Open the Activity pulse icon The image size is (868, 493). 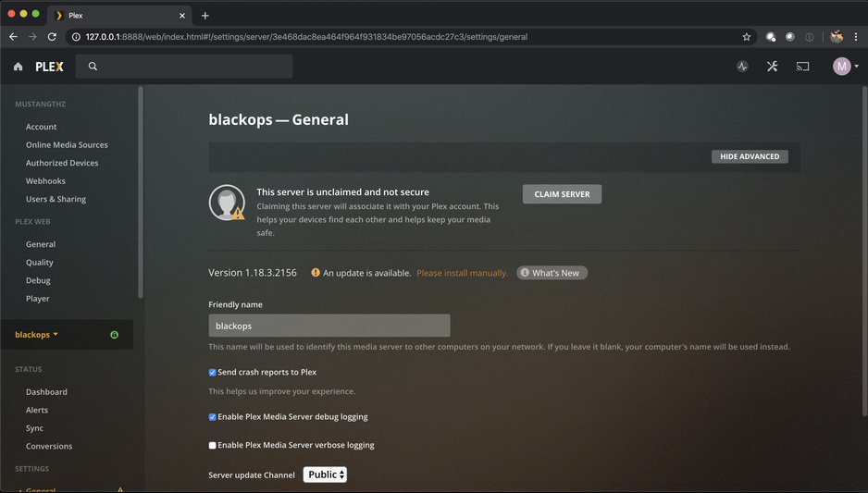tap(742, 67)
